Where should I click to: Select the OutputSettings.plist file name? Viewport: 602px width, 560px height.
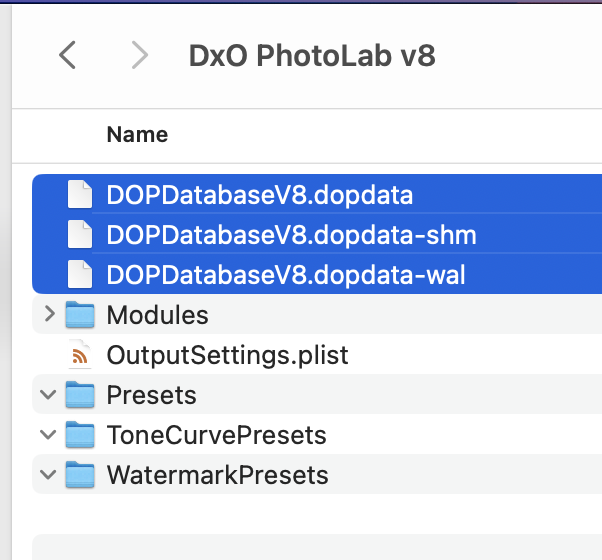(x=228, y=355)
